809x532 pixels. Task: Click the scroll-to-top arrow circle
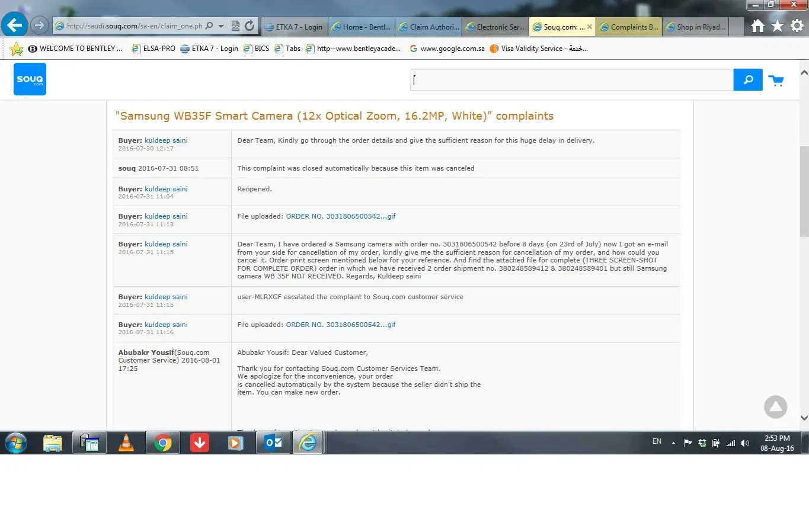click(x=775, y=407)
